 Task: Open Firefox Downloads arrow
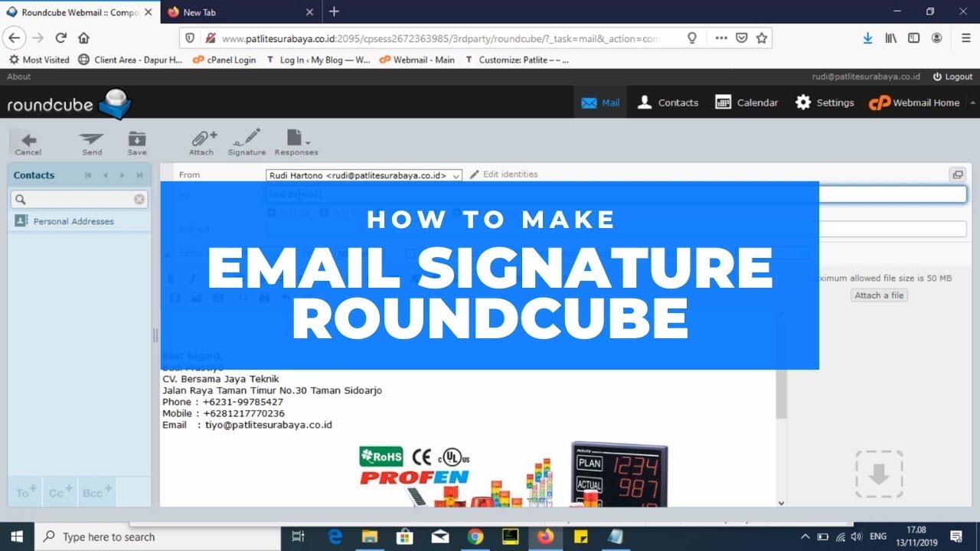click(x=867, y=37)
